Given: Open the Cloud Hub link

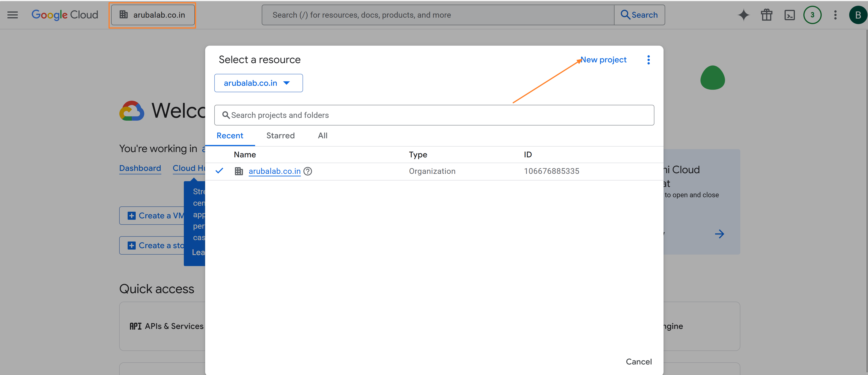Looking at the screenshot, I should tap(189, 168).
